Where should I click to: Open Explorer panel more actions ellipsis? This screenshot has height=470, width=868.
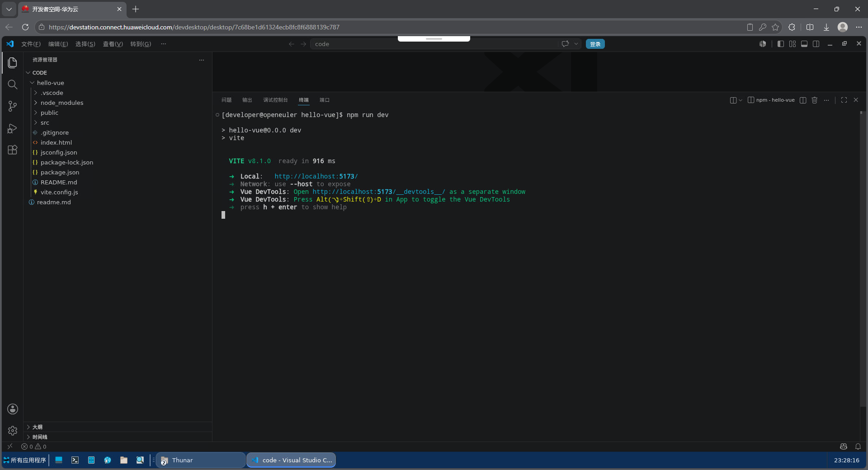tap(202, 60)
